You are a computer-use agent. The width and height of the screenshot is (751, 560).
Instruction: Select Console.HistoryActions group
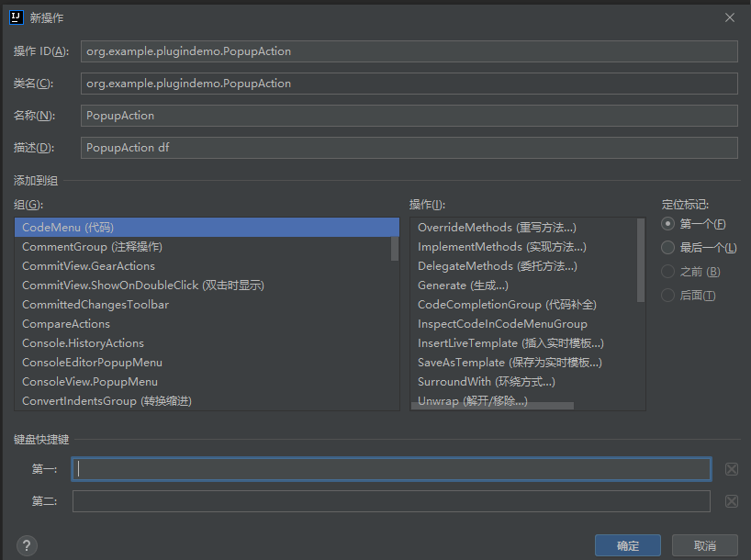tap(207, 343)
